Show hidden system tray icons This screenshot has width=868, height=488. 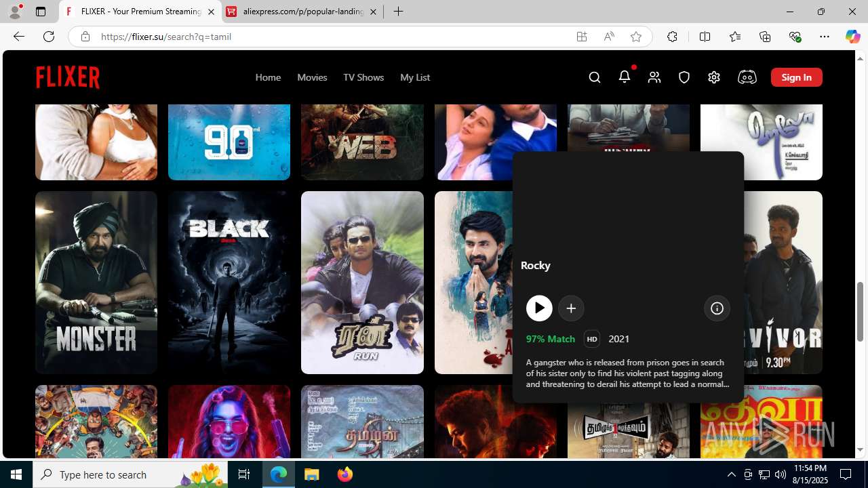731,474
